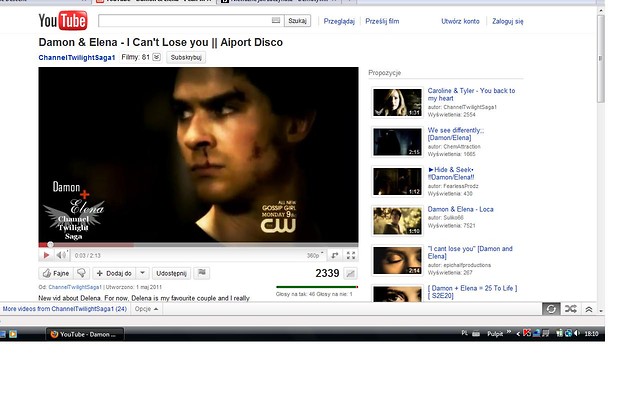Flag the video with the flag icon
Image resolution: width=640 pixels, height=400 pixels.
[202, 273]
